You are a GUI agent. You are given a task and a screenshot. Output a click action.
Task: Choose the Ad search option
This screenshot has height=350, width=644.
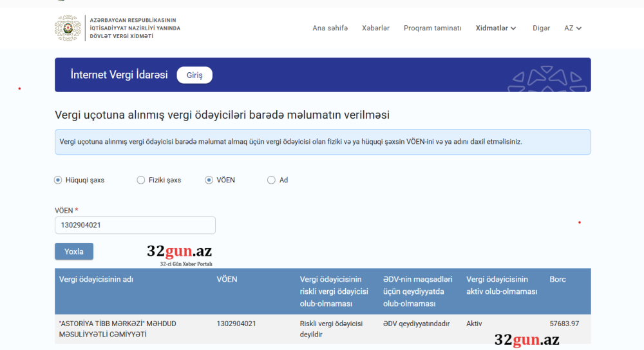coord(271,180)
